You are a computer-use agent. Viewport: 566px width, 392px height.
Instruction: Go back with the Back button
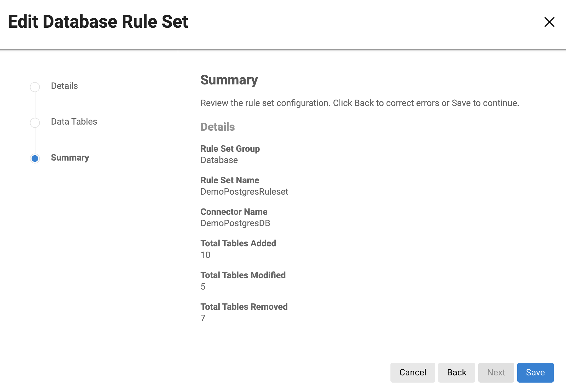point(456,372)
